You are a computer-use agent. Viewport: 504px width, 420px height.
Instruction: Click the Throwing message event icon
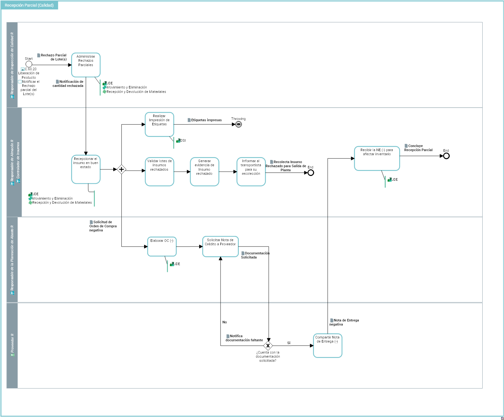pos(239,124)
